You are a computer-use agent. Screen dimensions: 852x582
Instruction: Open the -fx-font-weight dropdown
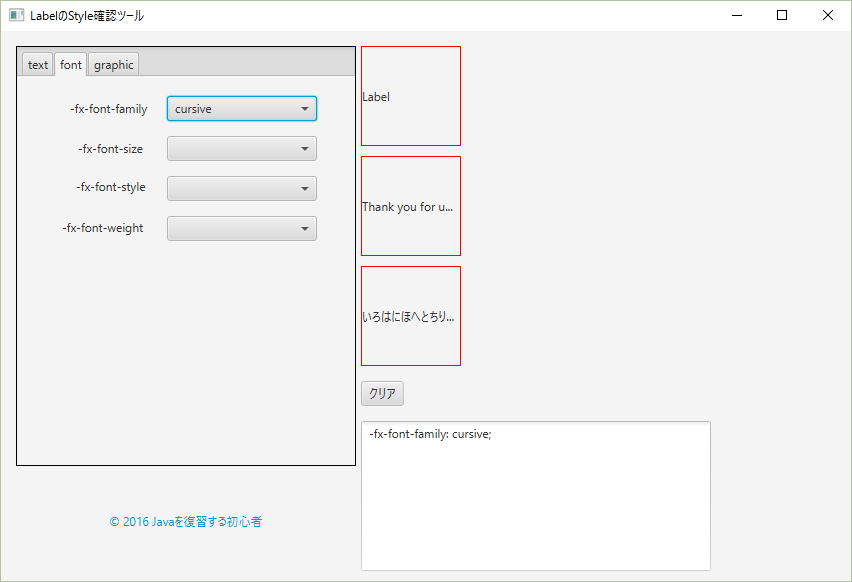pos(241,228)
